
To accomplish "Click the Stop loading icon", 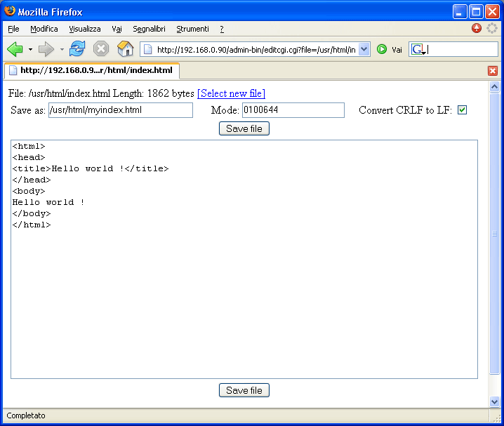I will coord(101,49).
